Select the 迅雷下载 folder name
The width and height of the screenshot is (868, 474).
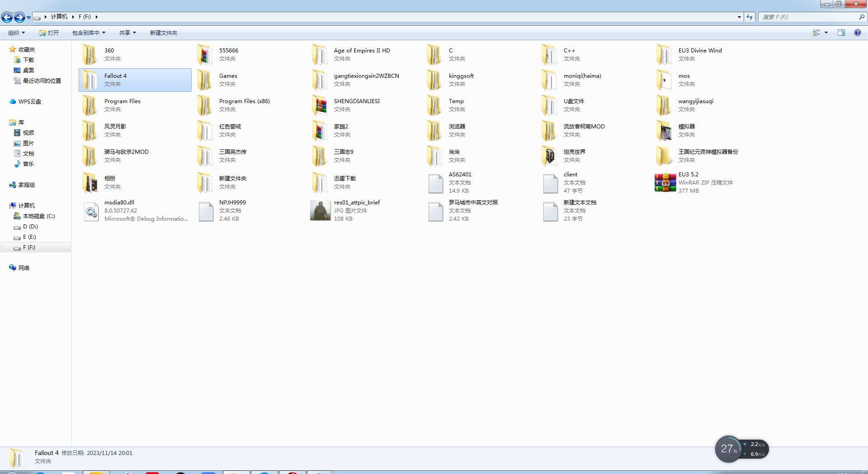pos(344,178)
